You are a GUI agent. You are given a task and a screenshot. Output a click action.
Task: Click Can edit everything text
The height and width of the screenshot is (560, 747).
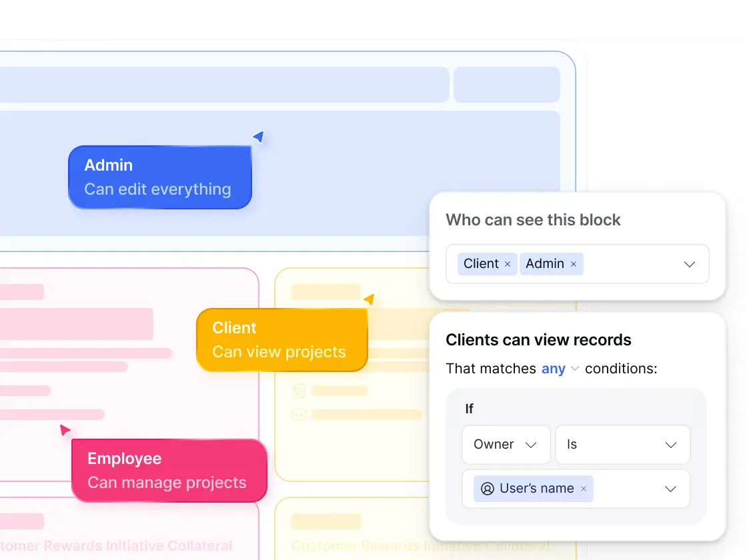click(157, 189)
